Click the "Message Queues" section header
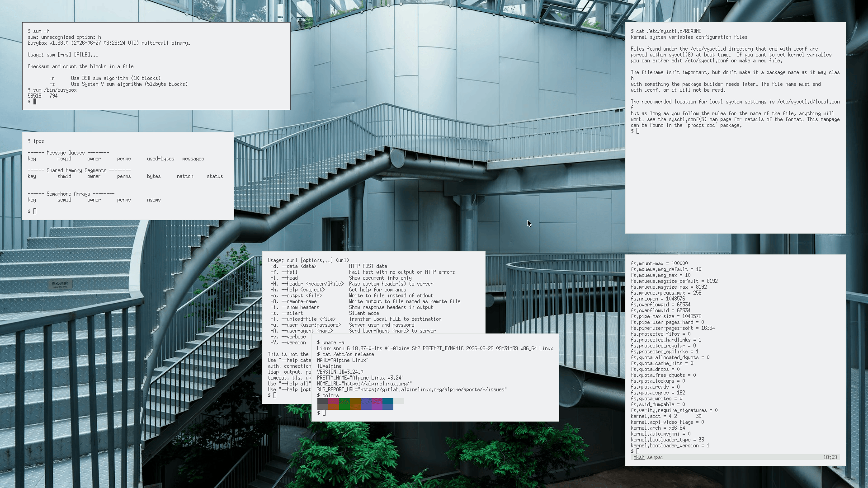 tap(68, 153)
